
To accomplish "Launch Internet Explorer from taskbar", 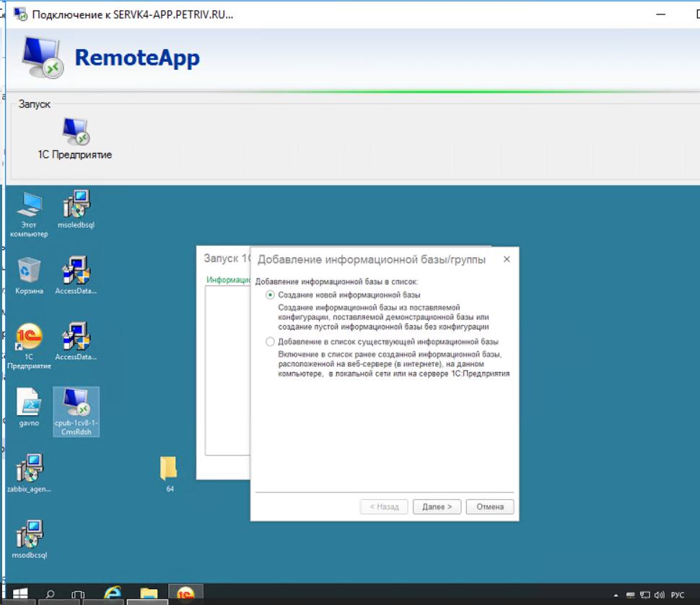I will coord(113,593).
